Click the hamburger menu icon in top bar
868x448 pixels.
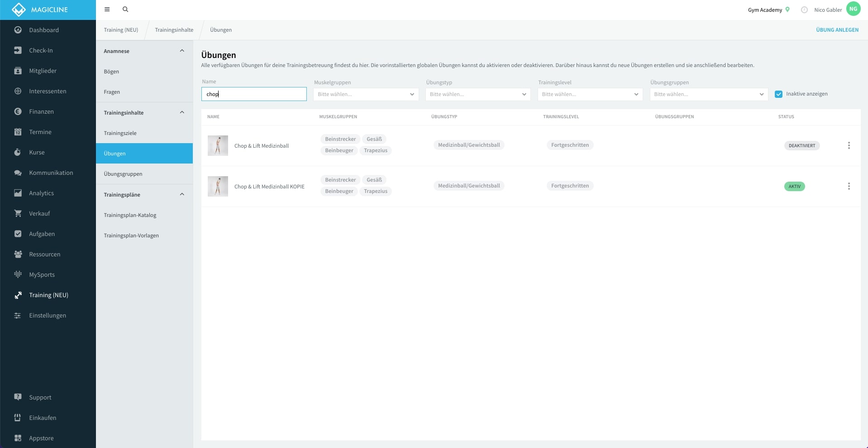tap(107, 10)
